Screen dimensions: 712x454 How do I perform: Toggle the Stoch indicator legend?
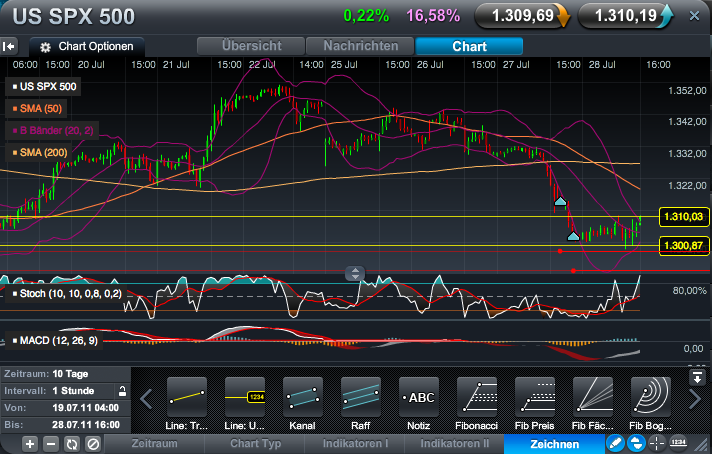(x=67, y=294)
